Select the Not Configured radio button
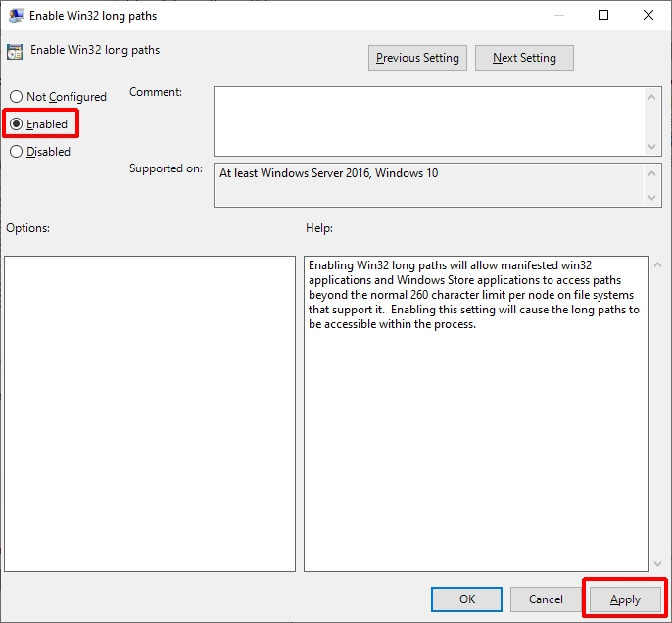This screenshot has height=623, width=672. 16,97
